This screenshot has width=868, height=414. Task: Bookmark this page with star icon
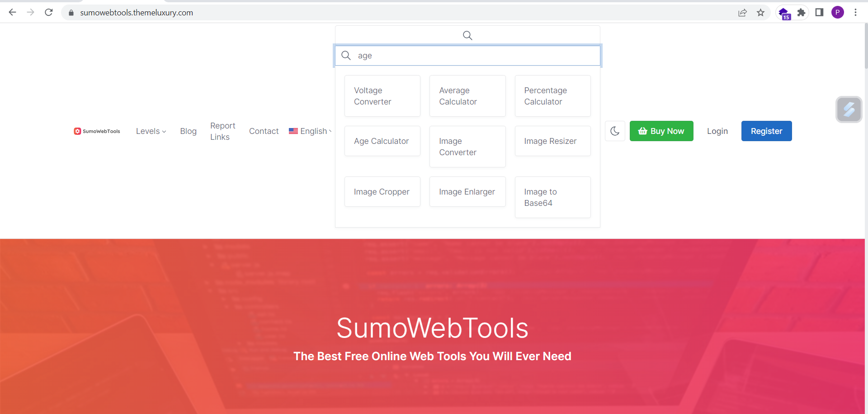760,13
